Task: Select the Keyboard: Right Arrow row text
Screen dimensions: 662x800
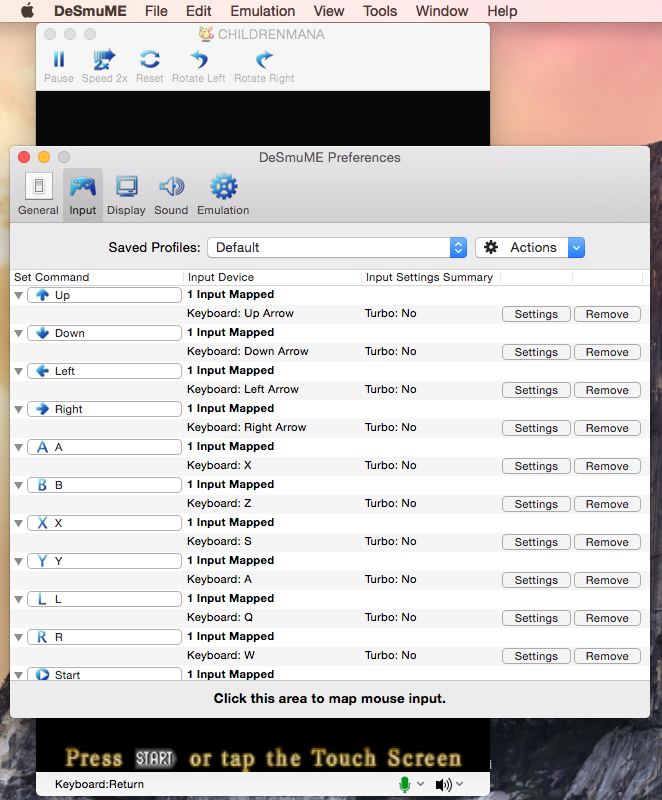Action: 246,428
